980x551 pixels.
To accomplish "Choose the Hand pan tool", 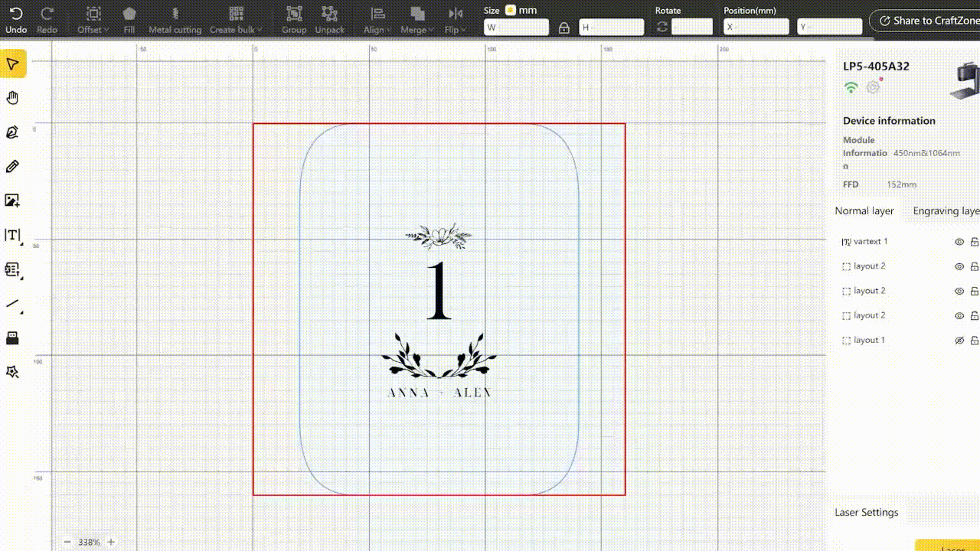I will (13, 98).
